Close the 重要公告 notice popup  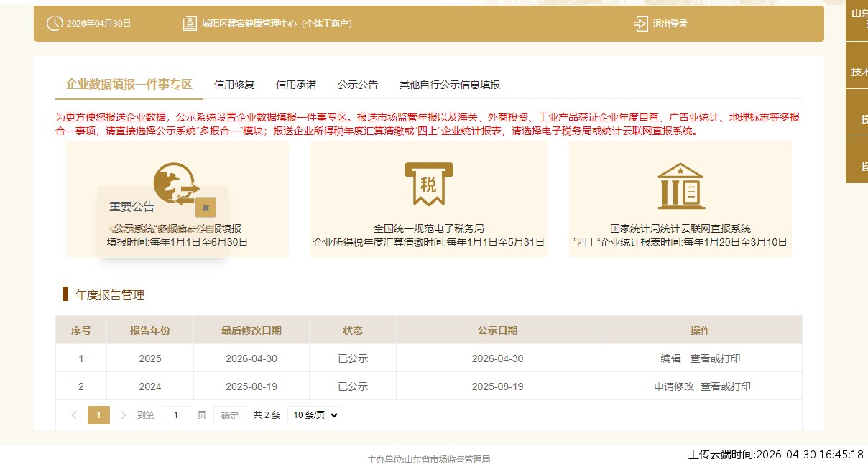click(206, 207)
